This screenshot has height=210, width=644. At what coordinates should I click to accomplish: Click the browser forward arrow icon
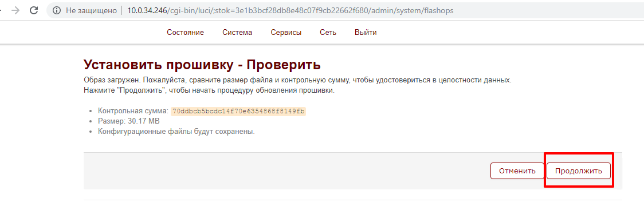15,11
